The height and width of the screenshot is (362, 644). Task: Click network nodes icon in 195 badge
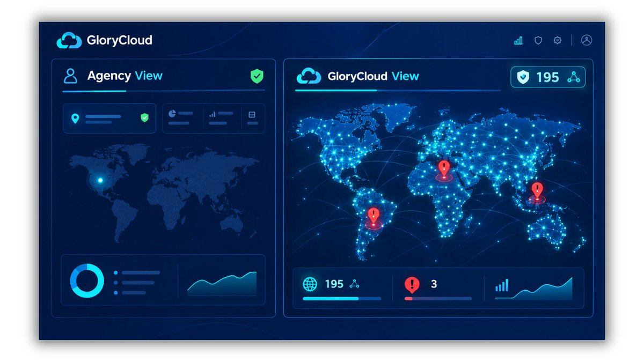click(573, 78)
